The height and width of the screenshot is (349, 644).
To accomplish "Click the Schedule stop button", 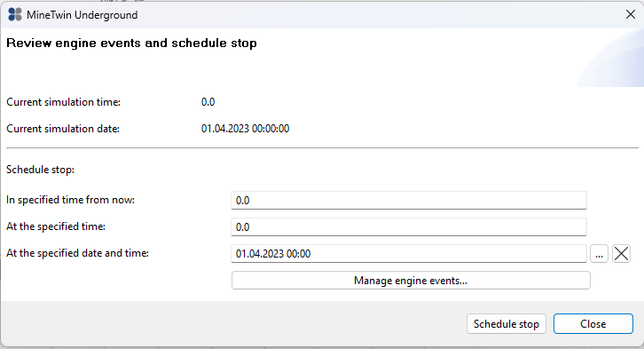I will click(x=506, y=324).
